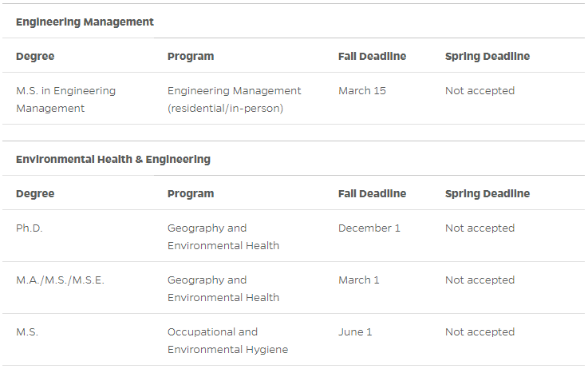Click Not accepted in the M.S. row
This screenshot has width=588, height=369.
[479, 331]
